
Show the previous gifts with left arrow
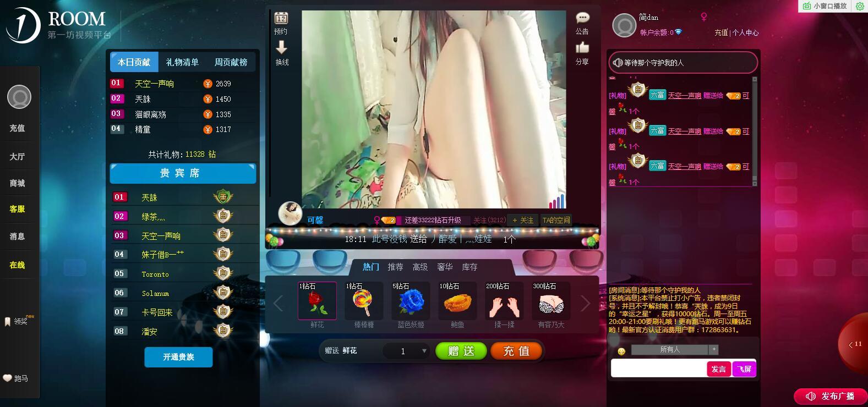coord(279,302)
